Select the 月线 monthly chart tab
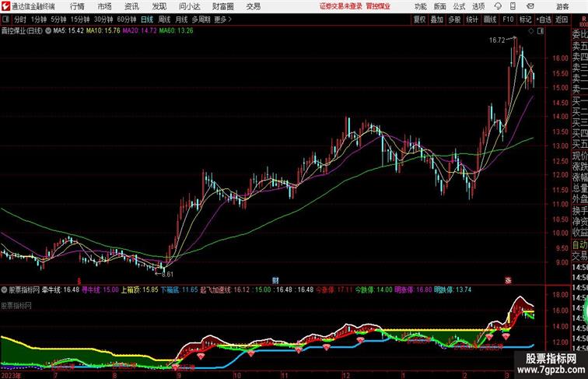The height and width of the screenshot is (379, 588). [x=181, y=19]
